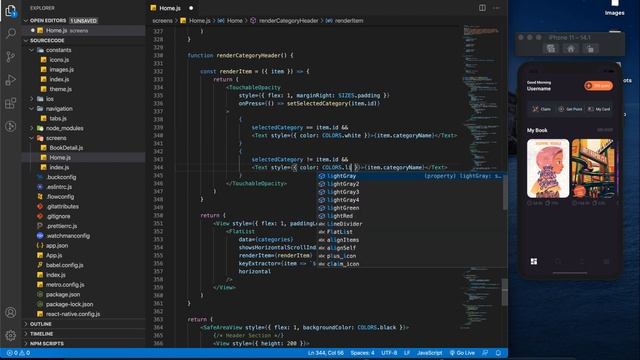The height and width of the screenshot is (360, 640).
Task: Click the simulator screenshot icon
Action: pyautogui.click(x=551, y=49)
